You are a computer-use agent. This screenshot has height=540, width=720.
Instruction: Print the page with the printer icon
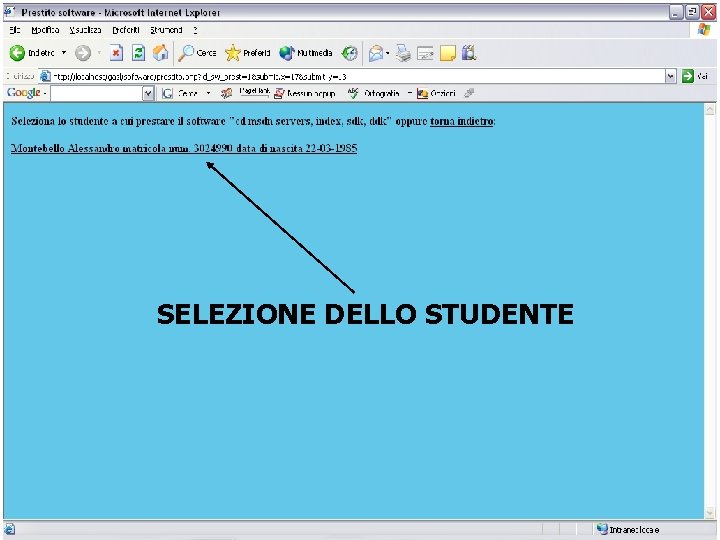[x=404, y=53]
